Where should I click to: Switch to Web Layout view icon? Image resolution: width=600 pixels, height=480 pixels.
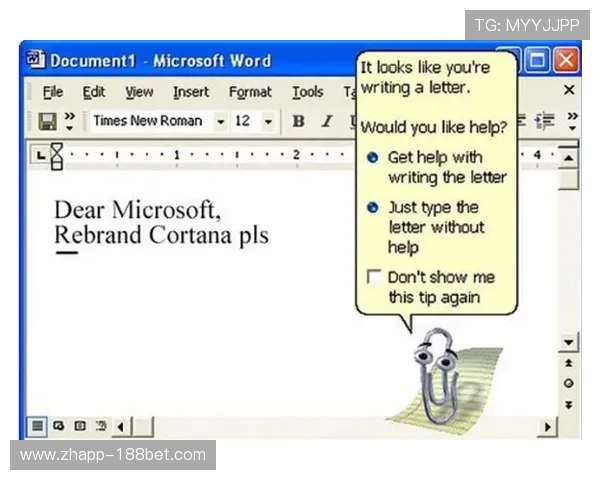tap(59, 426)
